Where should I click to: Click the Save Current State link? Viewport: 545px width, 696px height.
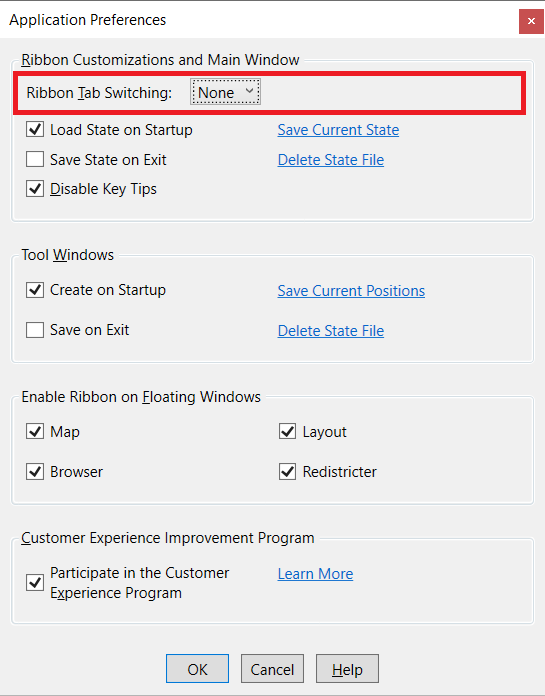(x=338, y=130)
